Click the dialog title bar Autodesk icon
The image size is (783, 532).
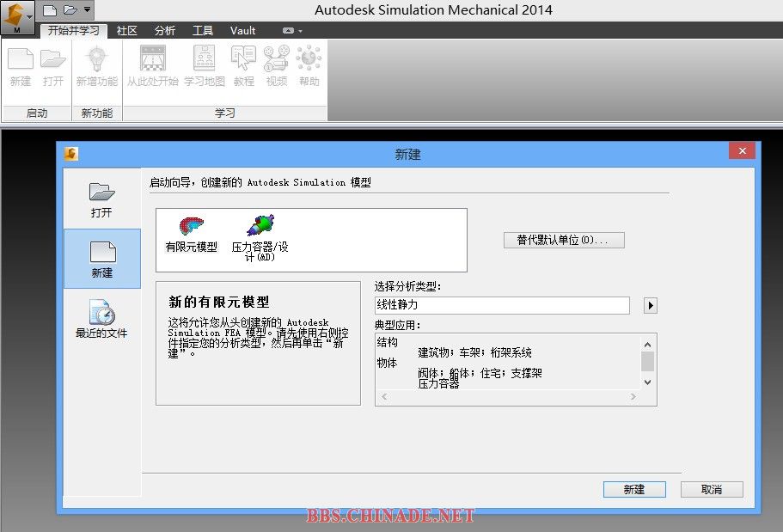tap(71, 153)
